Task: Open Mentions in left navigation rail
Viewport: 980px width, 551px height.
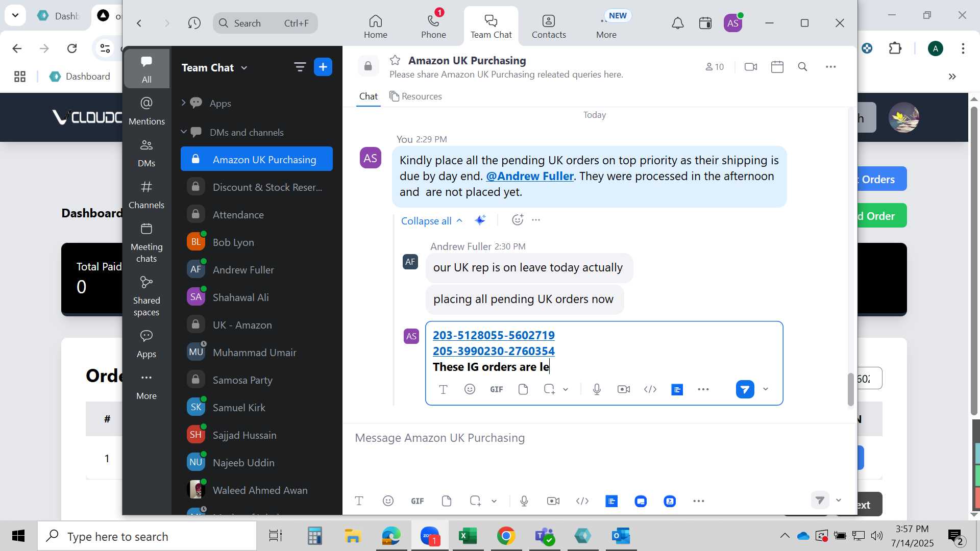Action: point(146,111)
